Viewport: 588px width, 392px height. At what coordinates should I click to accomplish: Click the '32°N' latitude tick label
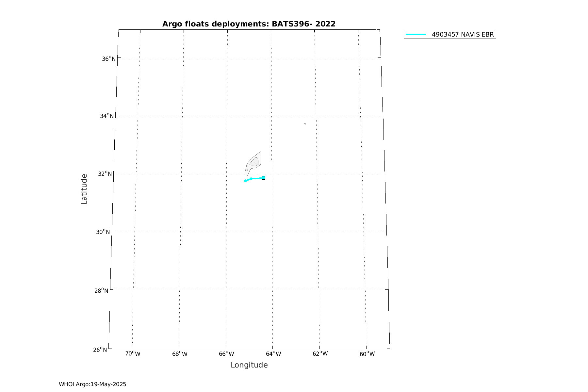(105, 173)
